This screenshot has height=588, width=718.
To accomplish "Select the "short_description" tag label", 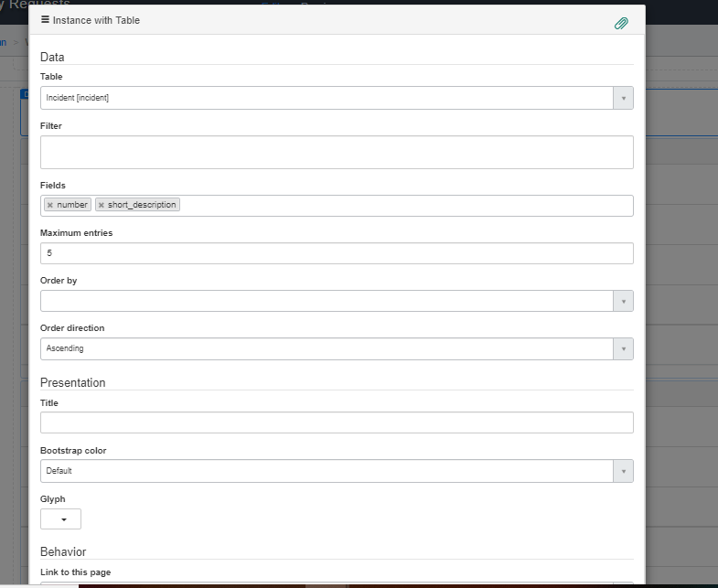I will tap(142, 205).
